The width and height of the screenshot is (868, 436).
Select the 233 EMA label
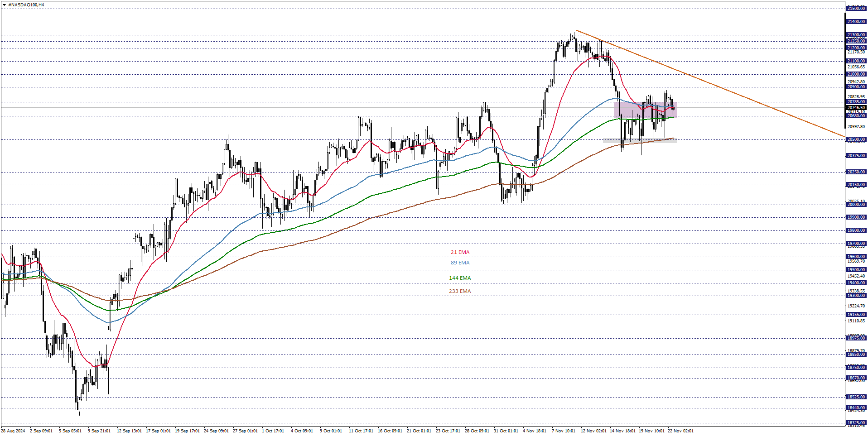coord(460,291)
